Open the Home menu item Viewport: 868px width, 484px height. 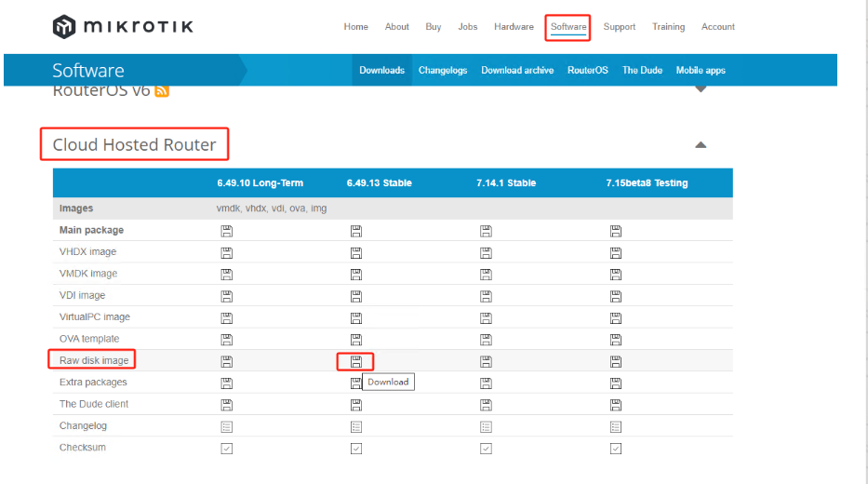coord(355,27)
